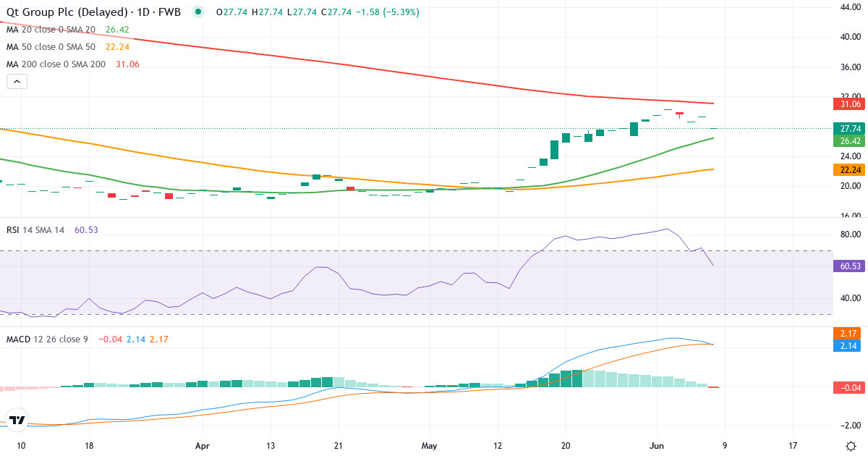The width and height of the screenshot is (868, 456).
Task: Select the MA 50 indicator legend
Action: (51, 47)
